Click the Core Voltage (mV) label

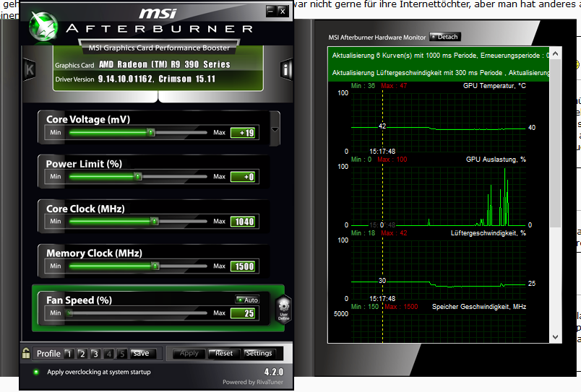pos(88,120)
